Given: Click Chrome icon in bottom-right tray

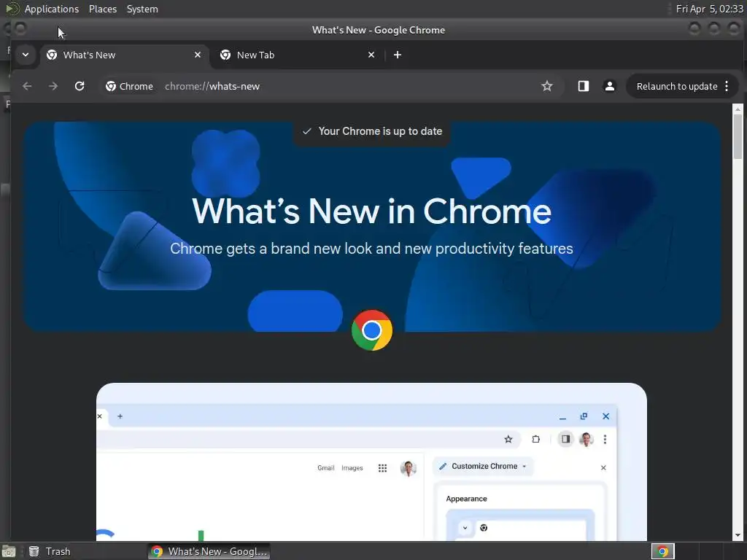Looking at the screenshot, I should (x=662, y=551).
